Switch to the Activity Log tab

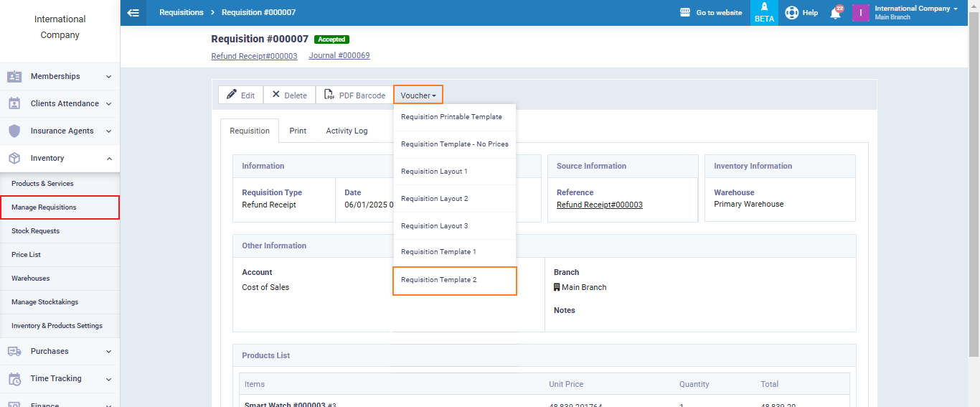tap(347, 131)
